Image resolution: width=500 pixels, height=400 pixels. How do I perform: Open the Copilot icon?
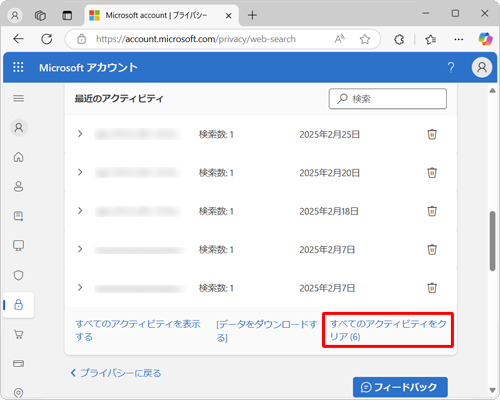pos(485,39)
